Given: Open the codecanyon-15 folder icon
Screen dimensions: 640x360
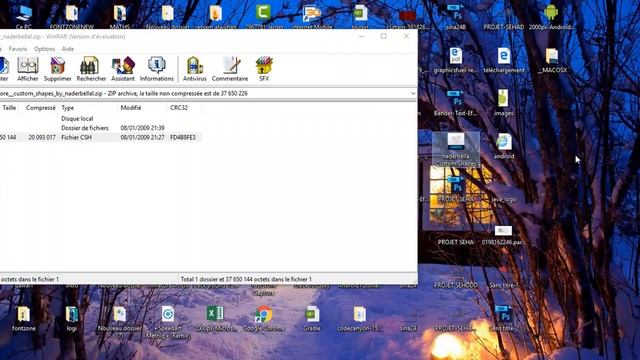Looking at the screenshot, I should coord(360,318).
